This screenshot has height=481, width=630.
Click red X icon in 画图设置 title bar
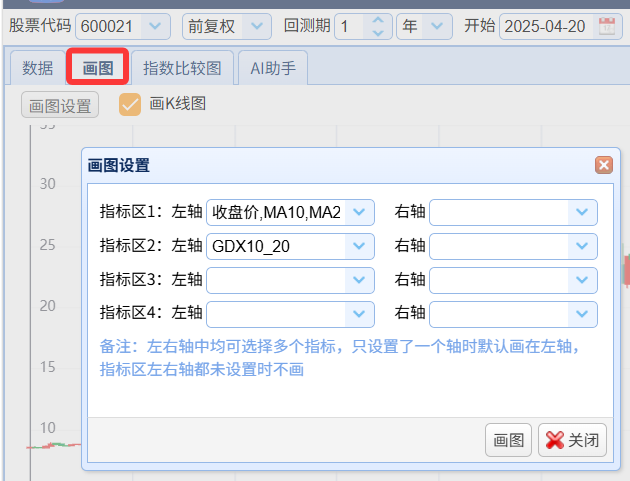click(x=604, y=165)
